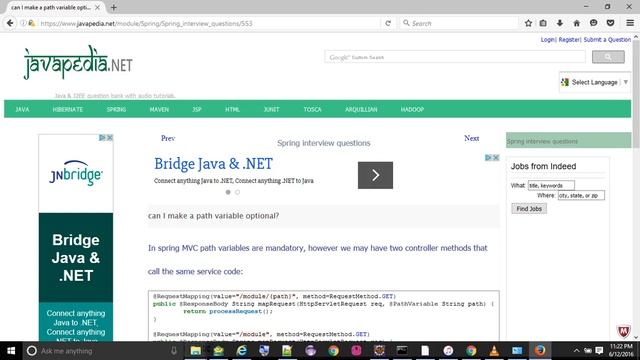Viewport: 640px width, 360px height.
Task: Open the VLC cone icon in taskbar
Action: point(494,351)
